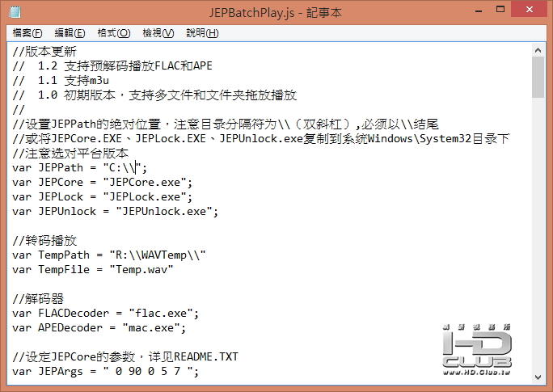The image size is (553, 392).
Task: Click the comment '//解码器'
Action: point(38,298)
